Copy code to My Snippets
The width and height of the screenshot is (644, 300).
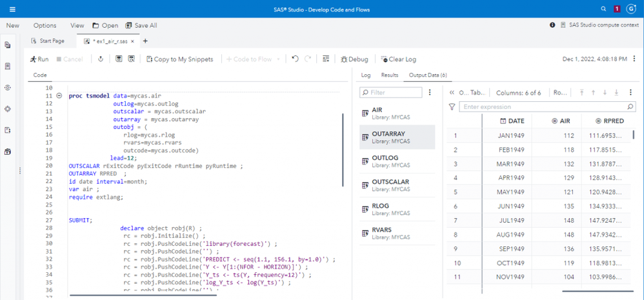(x=179, y=59)
